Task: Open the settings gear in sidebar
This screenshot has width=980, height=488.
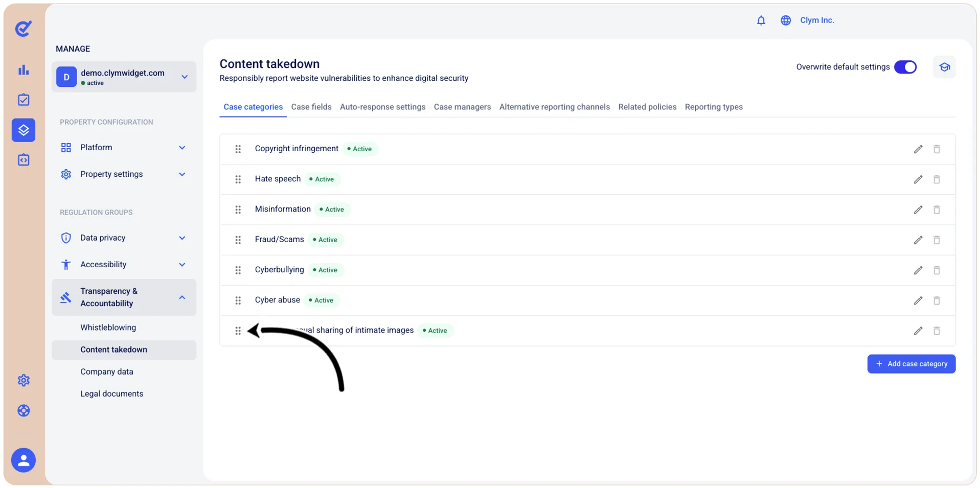Action: pos(24,380)
